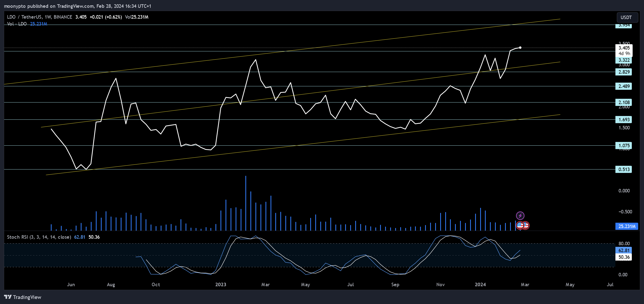The height and width of the screenshot is (304, 644).
Task: Click the Jun label on time axis
Action: pyautogui.click(x=71, y=285)
